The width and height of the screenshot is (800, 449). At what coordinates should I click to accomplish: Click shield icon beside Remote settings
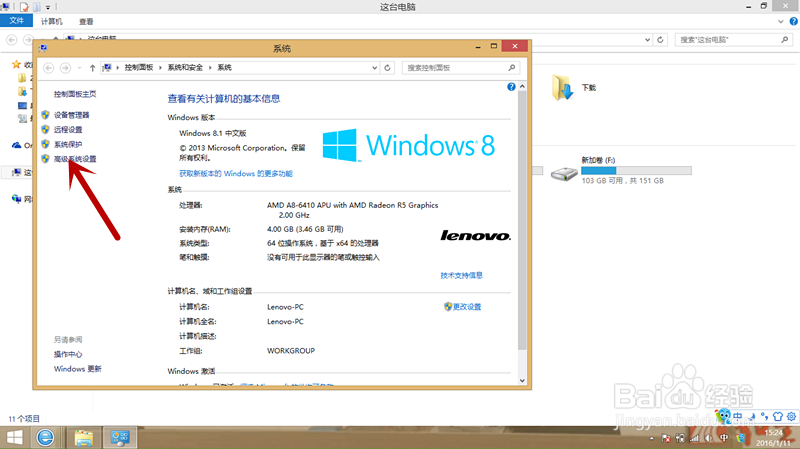(45, 130)
